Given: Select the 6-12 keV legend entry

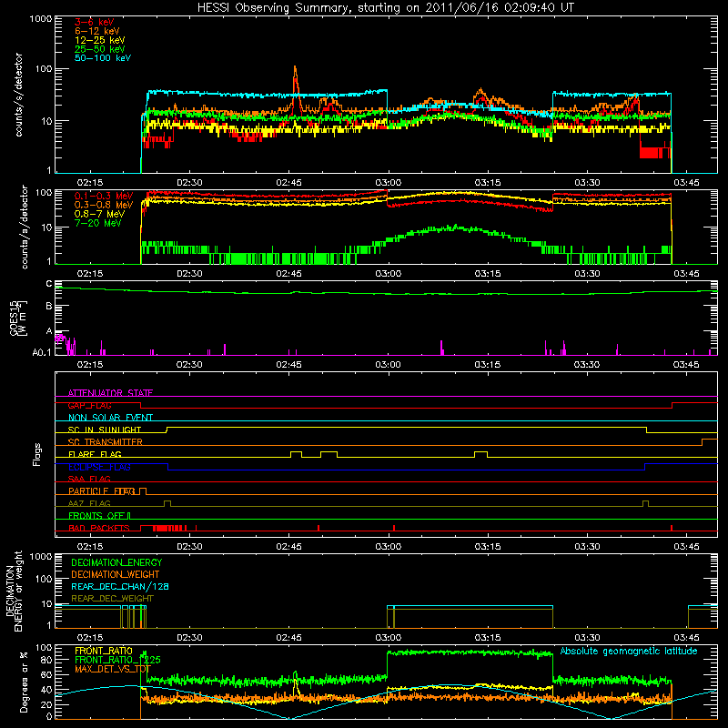Looking at the screenshot, I should (x=97, y=31).
